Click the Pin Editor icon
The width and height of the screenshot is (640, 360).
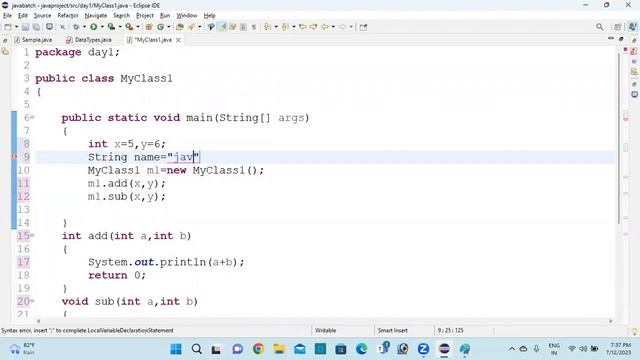[363, 27]
